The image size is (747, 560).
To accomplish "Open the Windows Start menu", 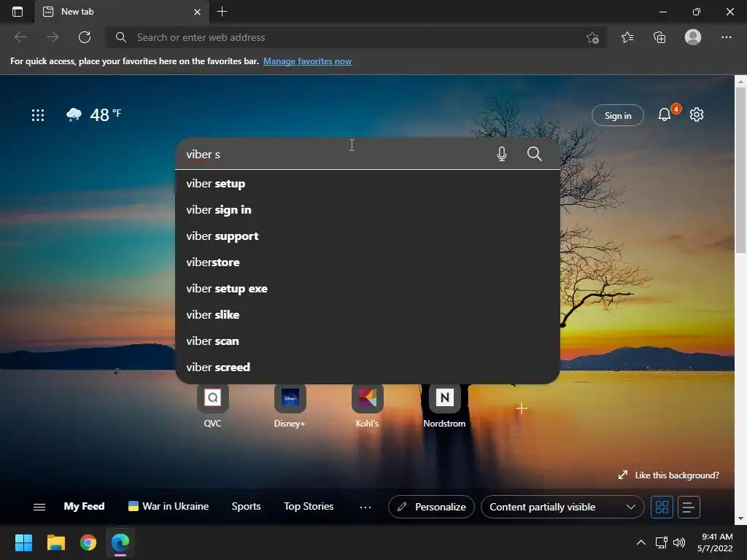I will click(x=23, y=542).
